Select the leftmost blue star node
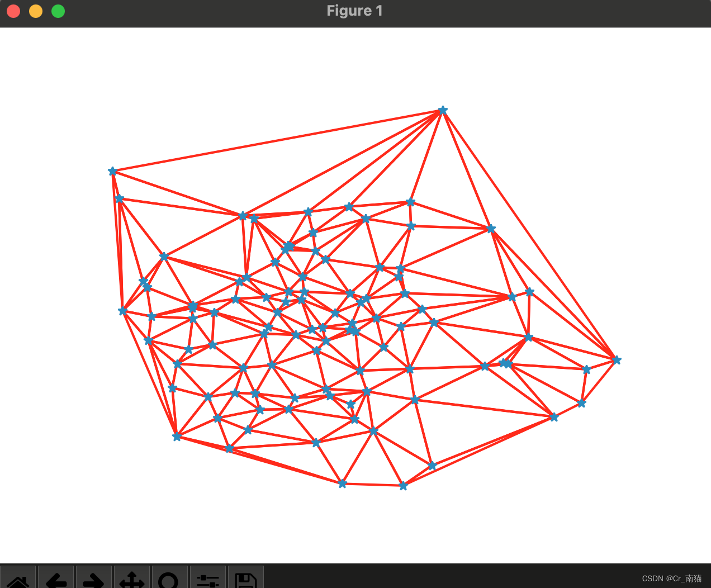711x588 pixels. (112, 171)
